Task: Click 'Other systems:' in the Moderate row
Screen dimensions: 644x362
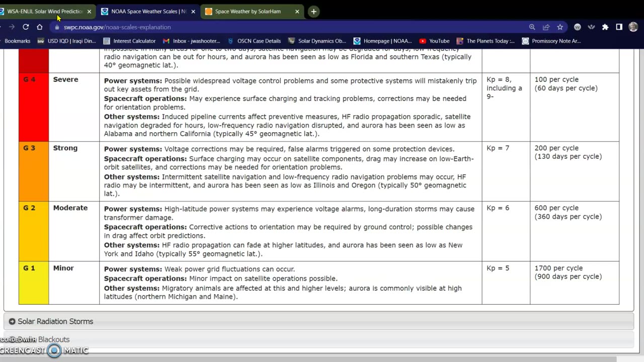Action: coord(132,245)
